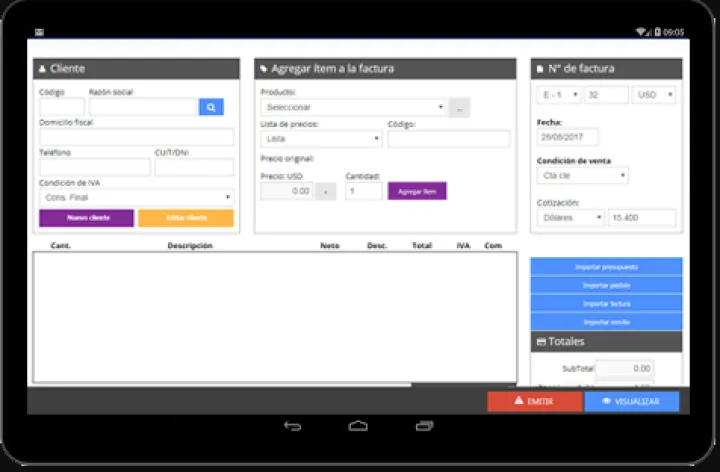Click the EMITIR warning button
Viewport: 720px width, 472px height.
[x=534, y=401]
